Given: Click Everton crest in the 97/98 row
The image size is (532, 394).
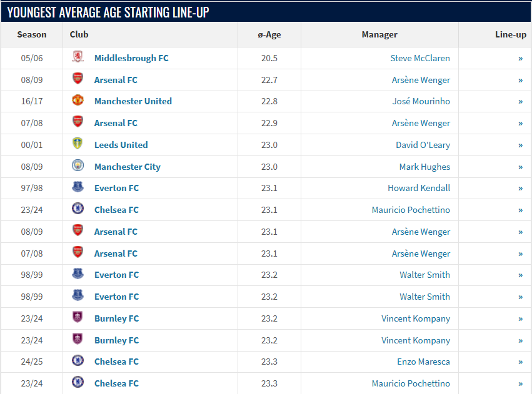Looking at the screenshot, I should 78,188.
